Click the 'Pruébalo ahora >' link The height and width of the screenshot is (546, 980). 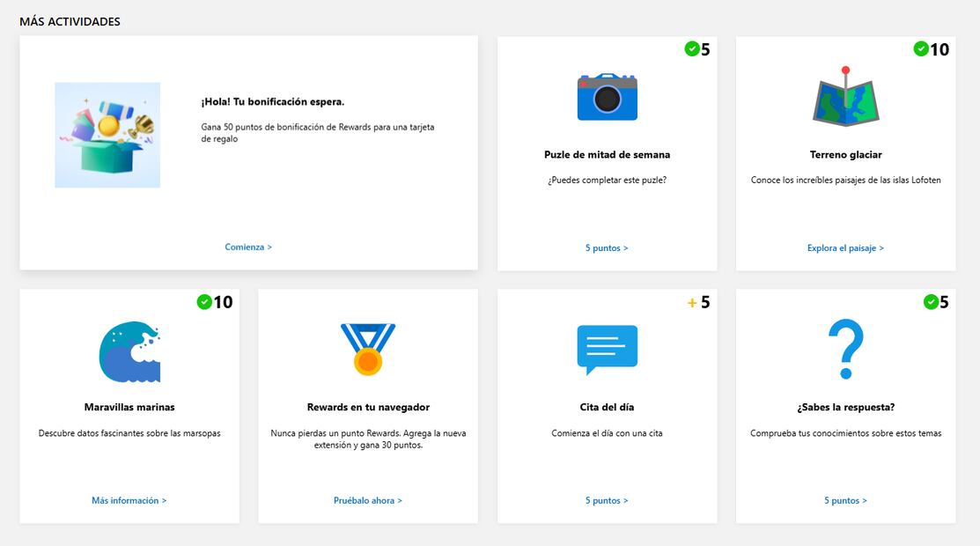368,501
